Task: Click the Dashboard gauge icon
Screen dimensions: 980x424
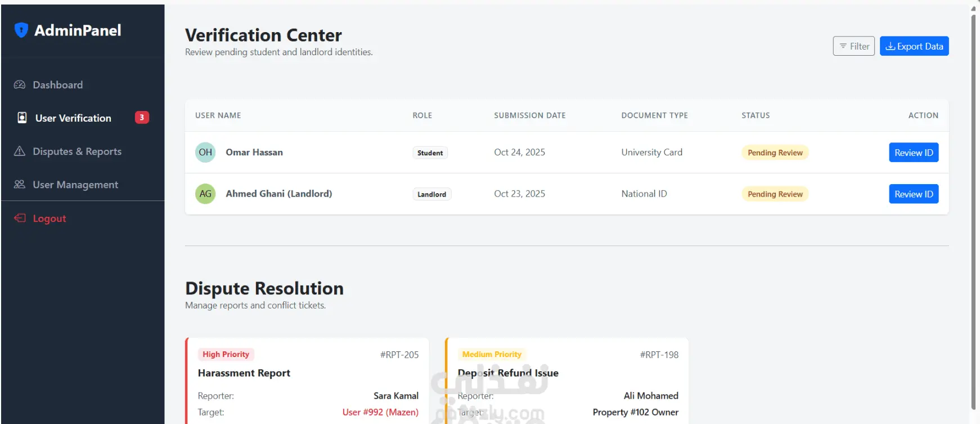Action: tap(20, 84)
